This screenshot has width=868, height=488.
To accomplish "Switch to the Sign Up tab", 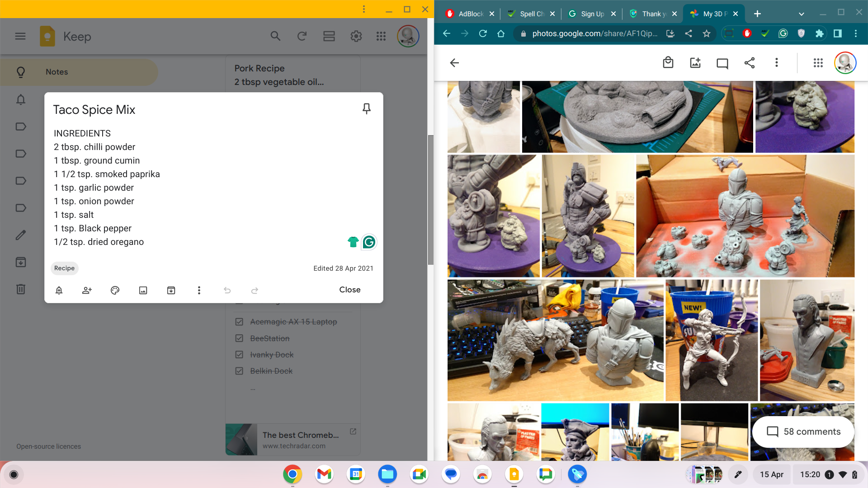I will pos(592,14).
